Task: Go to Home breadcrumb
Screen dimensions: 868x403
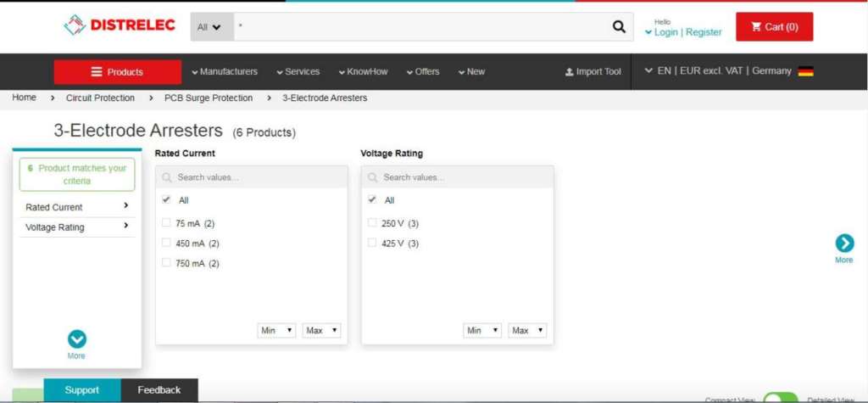Action: (24, 98)
